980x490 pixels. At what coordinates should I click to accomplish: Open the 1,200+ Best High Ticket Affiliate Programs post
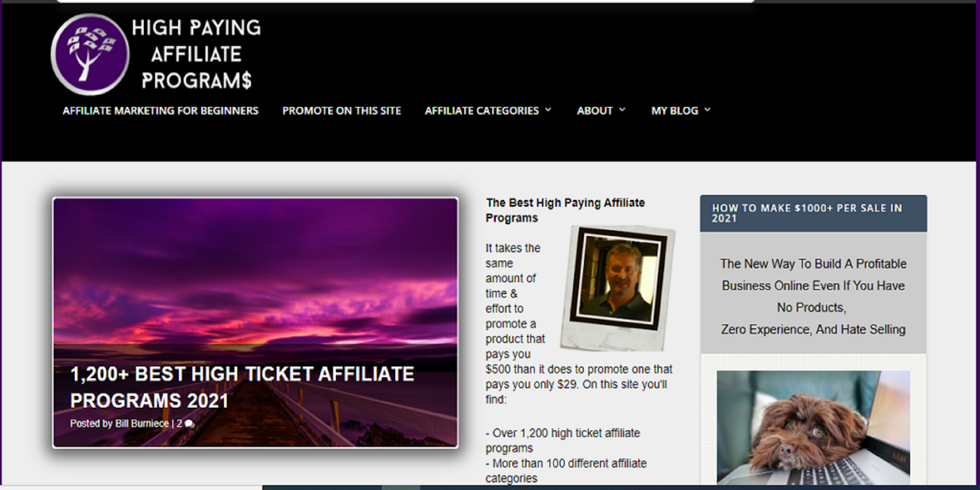click(x=242, y=387)
